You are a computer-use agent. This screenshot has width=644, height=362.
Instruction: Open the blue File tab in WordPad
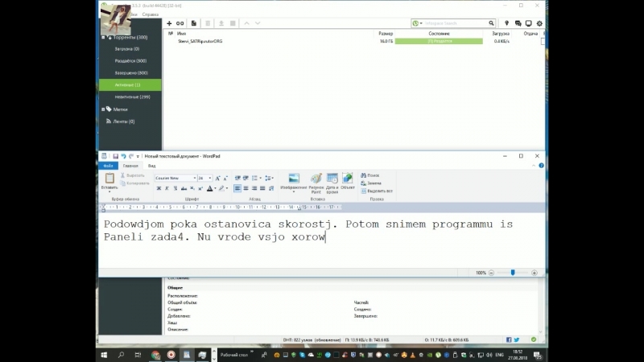pos(107,166)
